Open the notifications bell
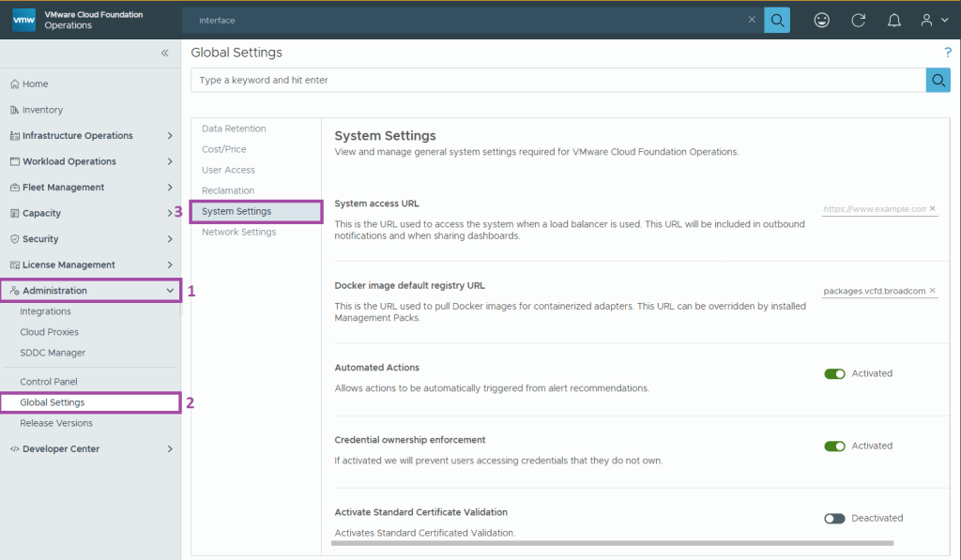 pyautogui.click(x=894, y=20)
